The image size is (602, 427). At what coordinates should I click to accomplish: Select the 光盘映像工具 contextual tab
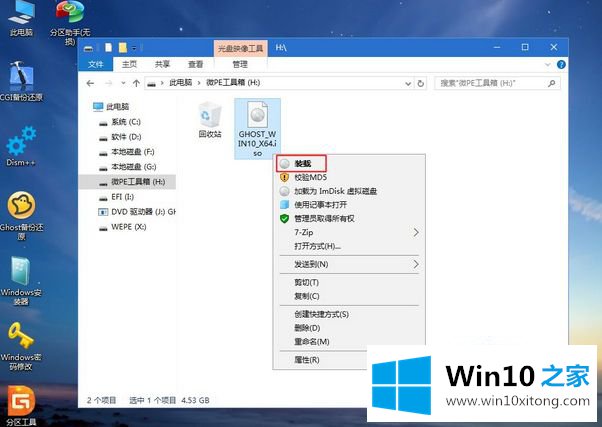coord(240,48)
